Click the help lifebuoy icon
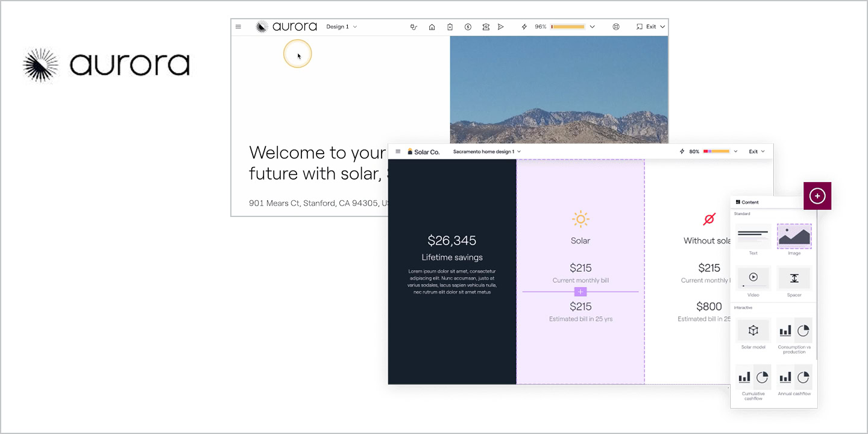 (615, 27)
